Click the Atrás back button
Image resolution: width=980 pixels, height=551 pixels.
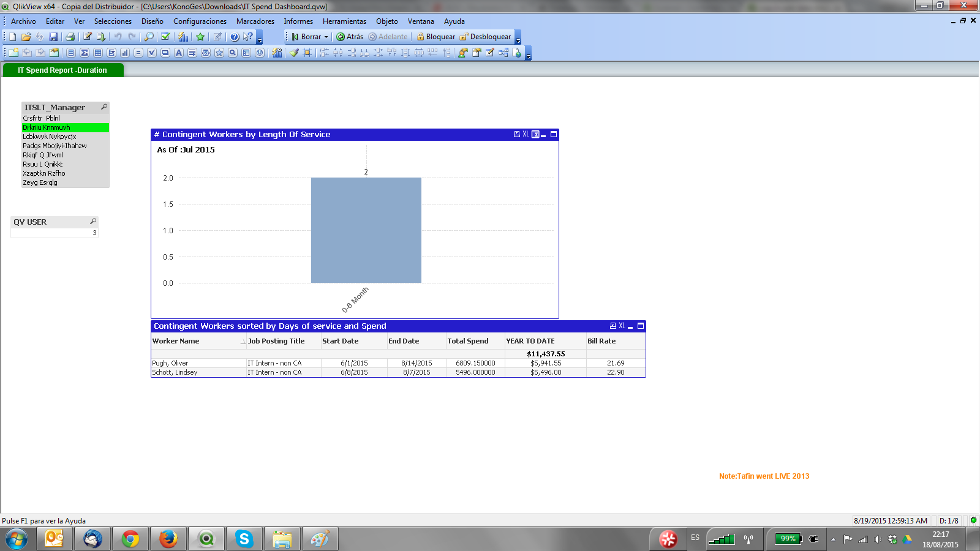[x=350, y=37]
